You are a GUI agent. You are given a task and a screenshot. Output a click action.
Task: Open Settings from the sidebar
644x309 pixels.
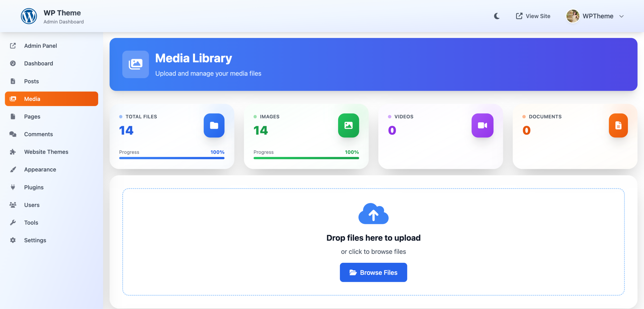tap(35, 240)
